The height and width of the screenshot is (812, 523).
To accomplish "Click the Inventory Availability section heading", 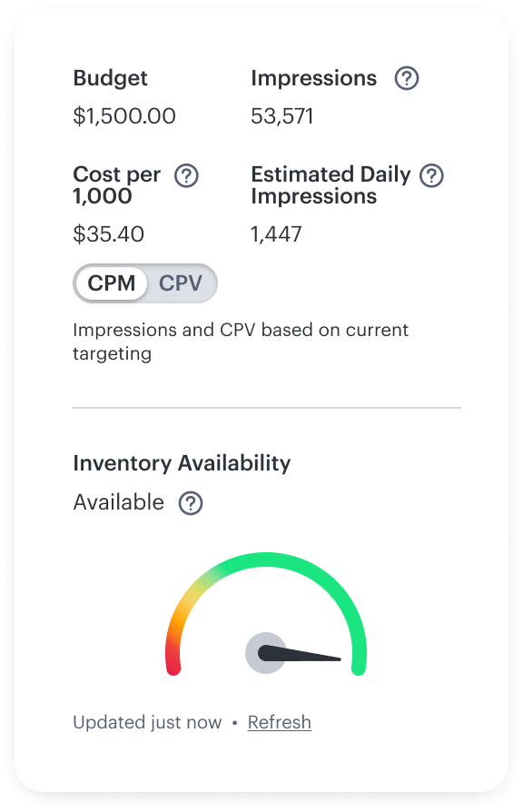I will pos(182,463).
